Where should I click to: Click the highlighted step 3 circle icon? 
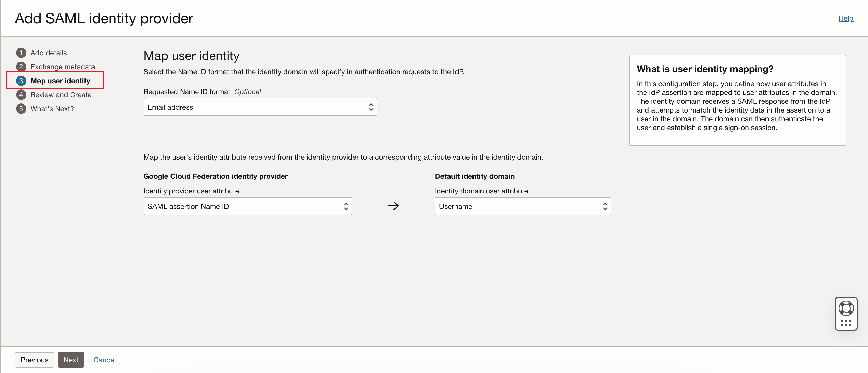[x=21, y=81]
